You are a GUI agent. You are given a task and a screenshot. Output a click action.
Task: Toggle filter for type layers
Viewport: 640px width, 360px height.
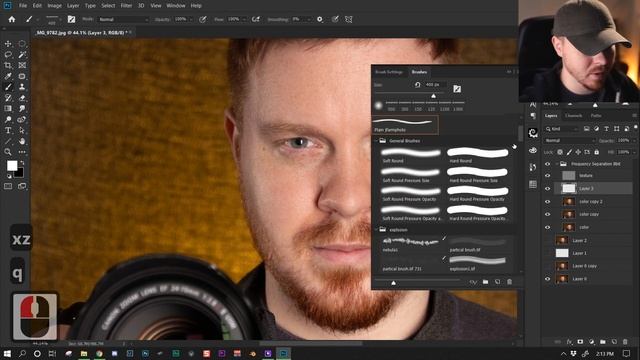pos(606,129)
